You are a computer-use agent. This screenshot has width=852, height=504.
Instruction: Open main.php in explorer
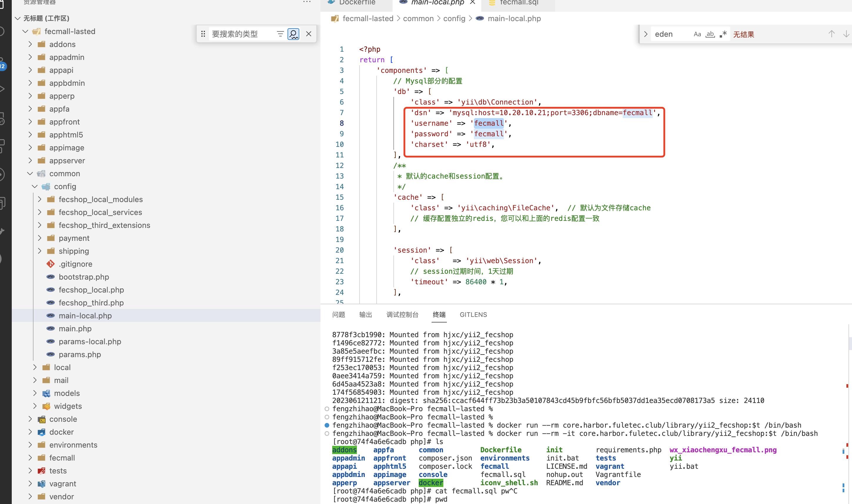click(75, 328)
